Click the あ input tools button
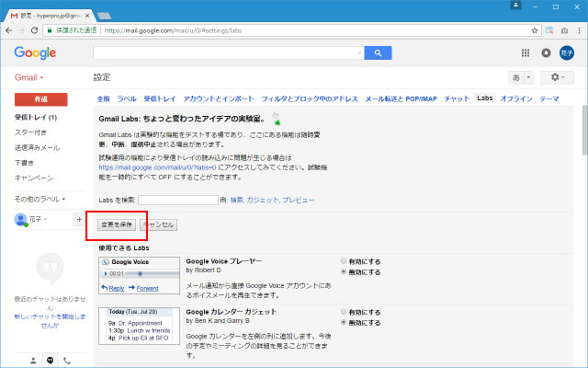The image size is (588, 368). [516, 77]
